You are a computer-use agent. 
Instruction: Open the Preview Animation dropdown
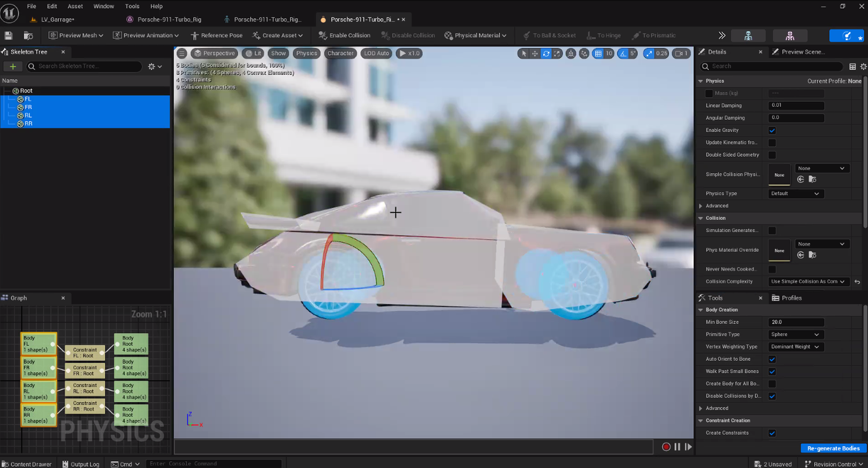tap(146, 36)
